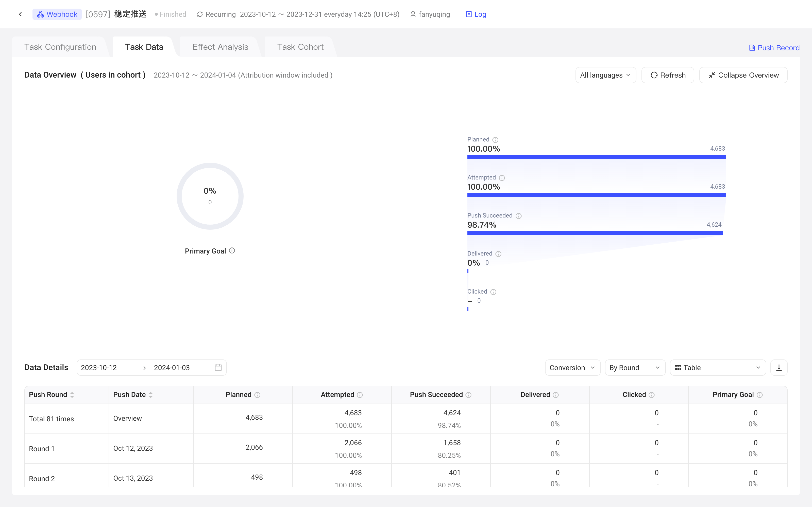Switch to the Effect Analysis tab
Viewport: 812px width, 507px height.
point(220,47)
